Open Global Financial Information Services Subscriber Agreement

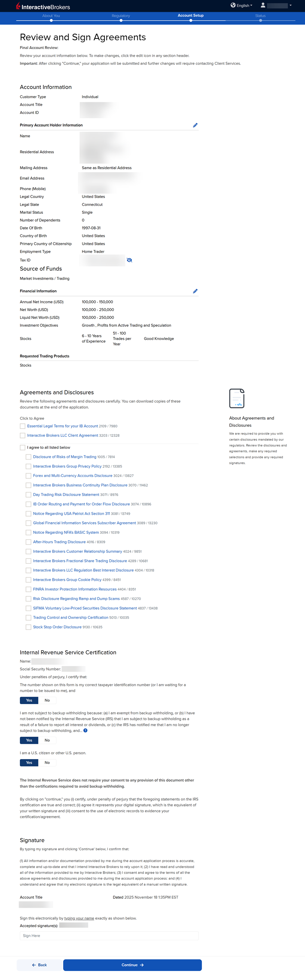(85, 523)
